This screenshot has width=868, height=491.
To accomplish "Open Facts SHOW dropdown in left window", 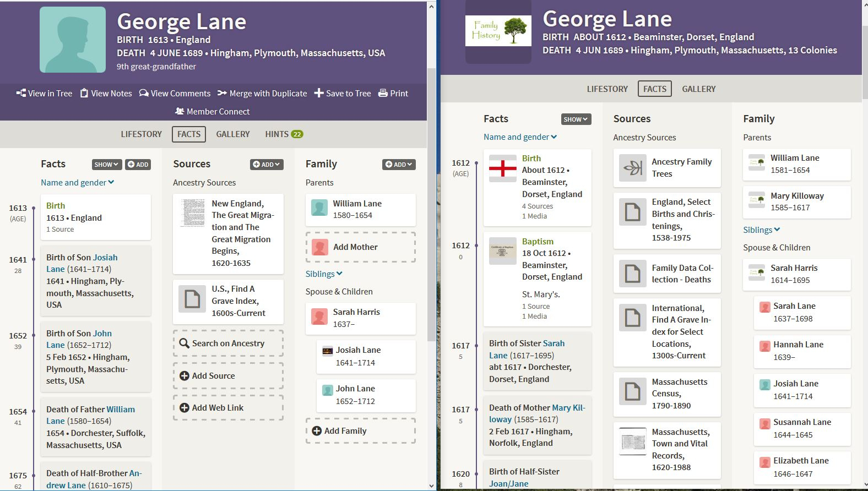I will [107, 165].
